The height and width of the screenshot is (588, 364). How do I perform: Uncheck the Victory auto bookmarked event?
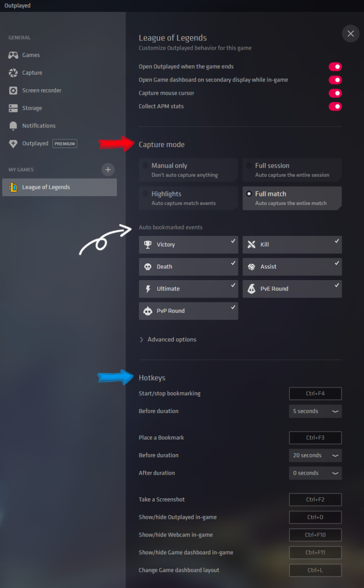[x=188, y=245]
